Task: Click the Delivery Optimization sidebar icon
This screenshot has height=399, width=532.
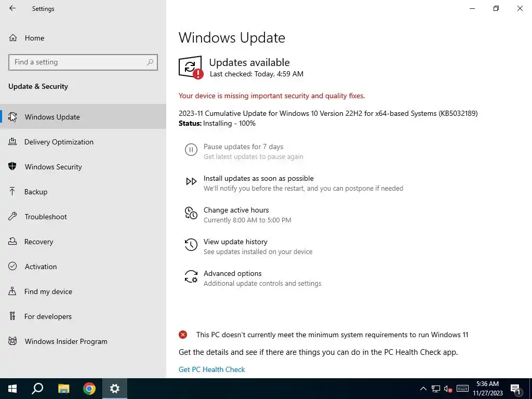Action: 12,141
